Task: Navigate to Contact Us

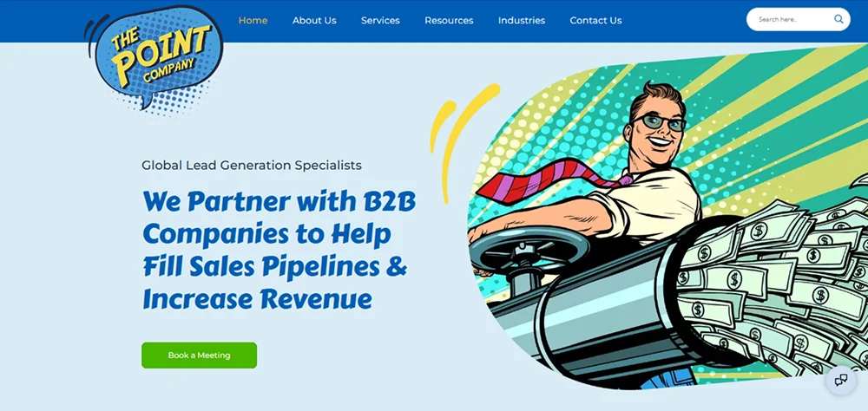Action: [x=595, y=21]
